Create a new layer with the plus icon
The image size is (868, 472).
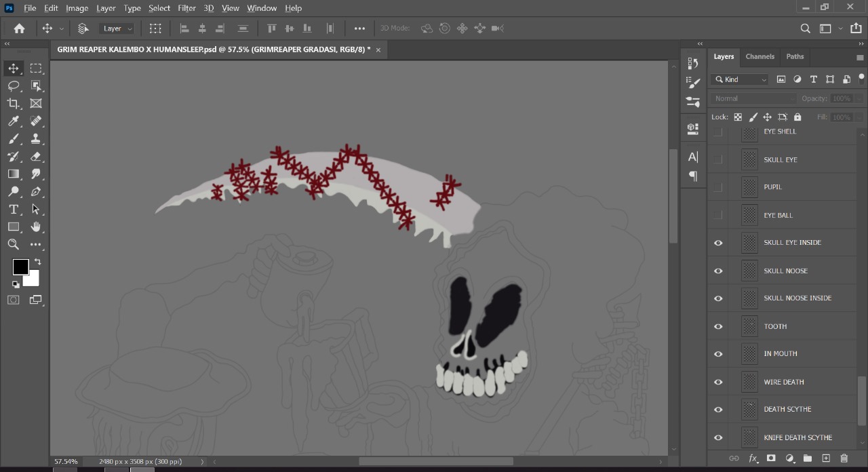pos(826,458)
